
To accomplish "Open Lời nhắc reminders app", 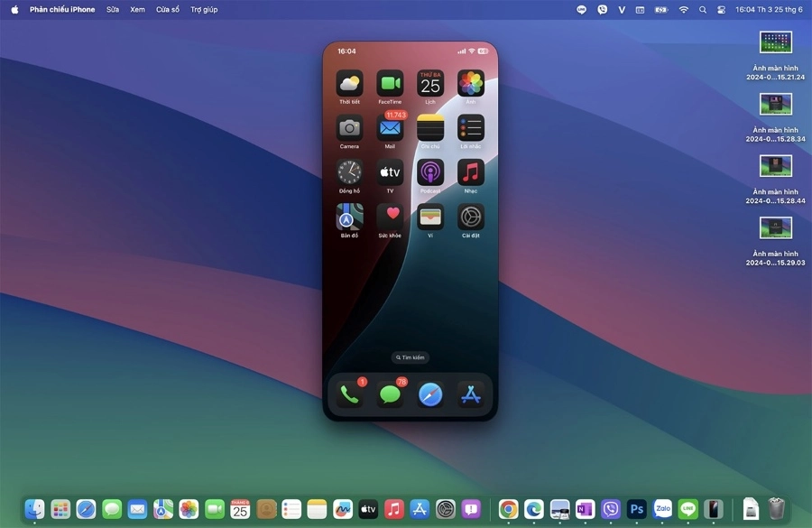I will pyautogui.click(x=470, y=127).
